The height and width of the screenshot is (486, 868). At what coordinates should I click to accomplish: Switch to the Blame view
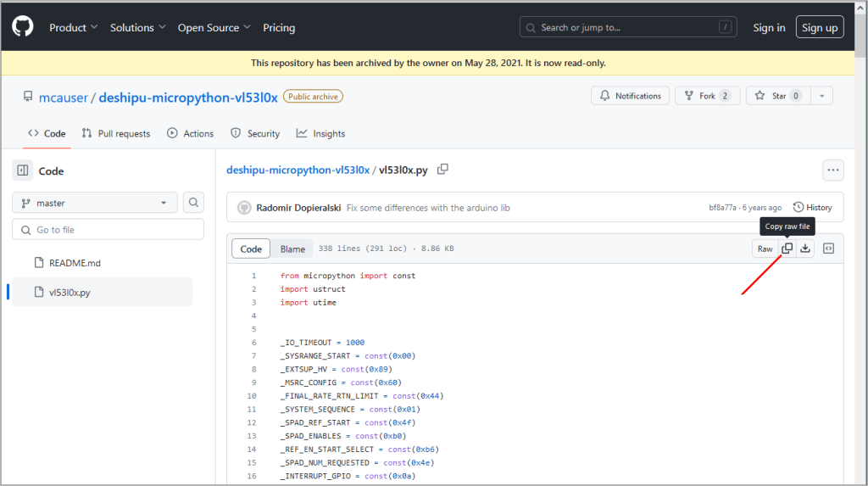tap(292, 249)
